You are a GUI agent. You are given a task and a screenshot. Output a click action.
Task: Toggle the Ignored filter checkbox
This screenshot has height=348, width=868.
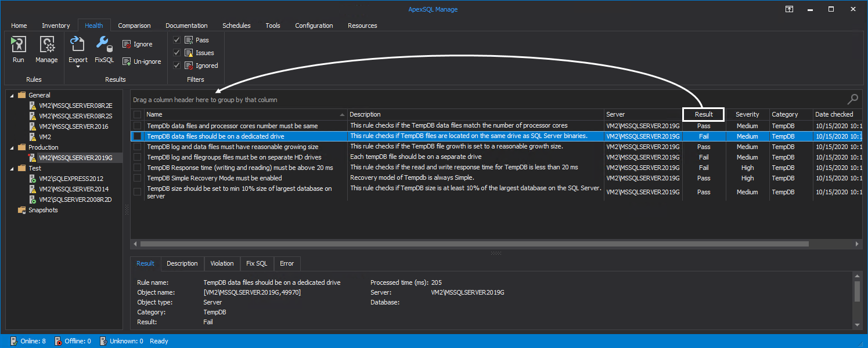coord(177,66)
